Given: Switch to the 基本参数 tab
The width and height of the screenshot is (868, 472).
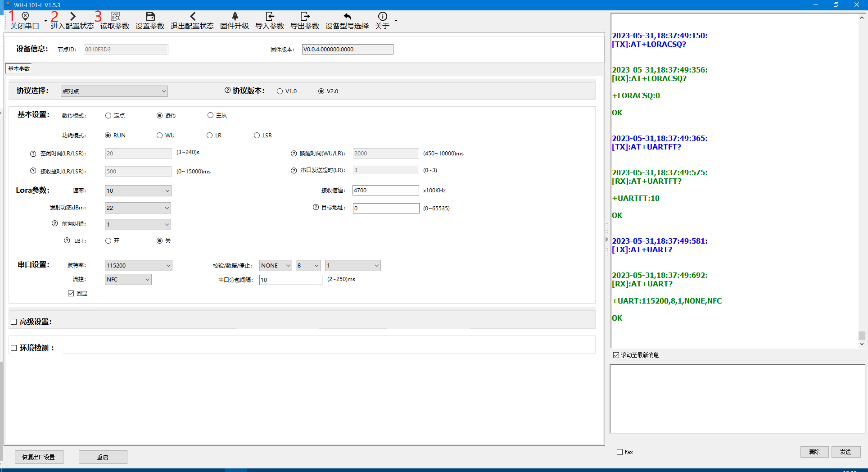Looking at the screenshot, I should click(x=19, y=69).
